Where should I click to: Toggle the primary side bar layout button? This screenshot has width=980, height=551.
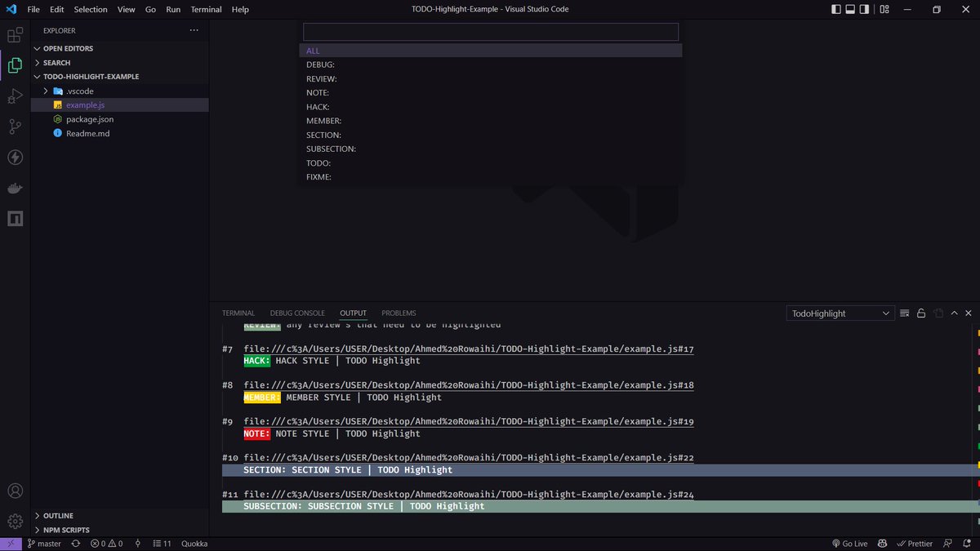(x=836, y=10)
